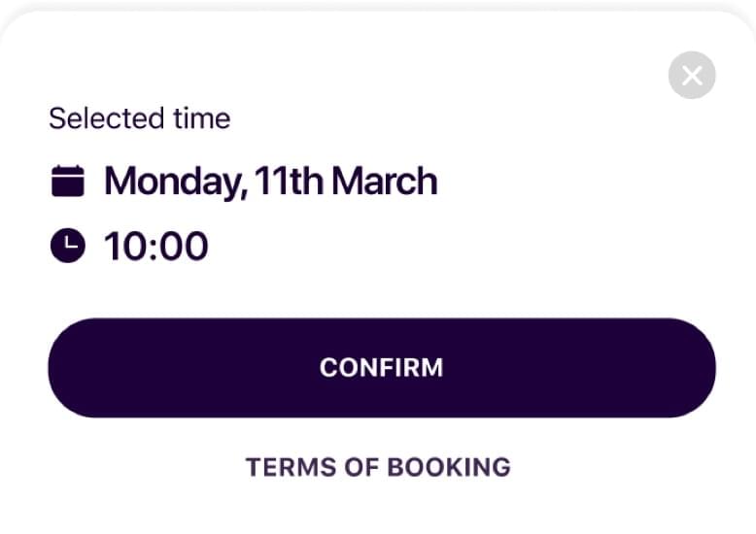
Task: Tap the Monday, 11th March date text
Action: [270, 182]
